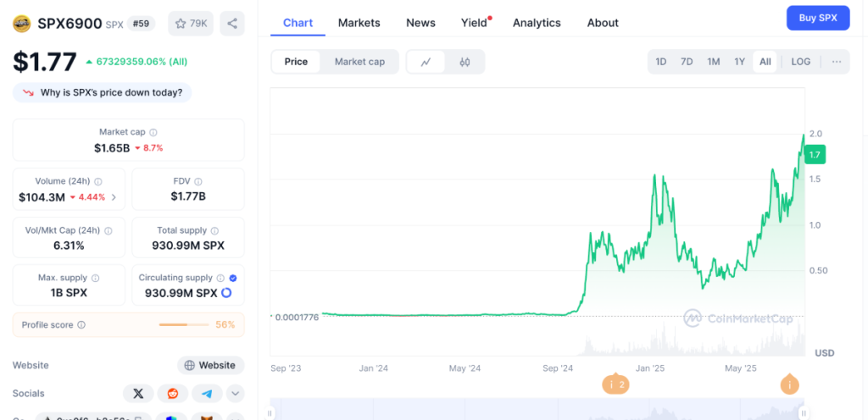The height and width of the screenshot is (420, 868).
Task: Open info icon next to Profile score
Action: point(81,325)
